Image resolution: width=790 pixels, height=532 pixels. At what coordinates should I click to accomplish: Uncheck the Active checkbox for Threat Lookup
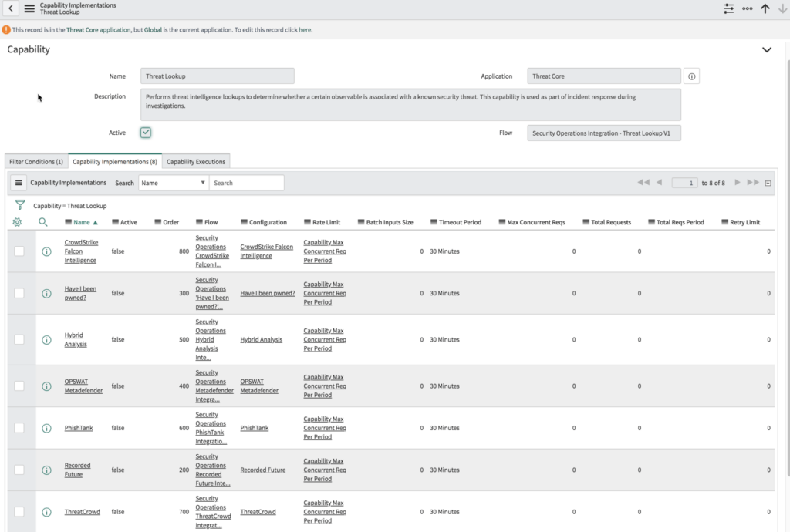[145, 133]
